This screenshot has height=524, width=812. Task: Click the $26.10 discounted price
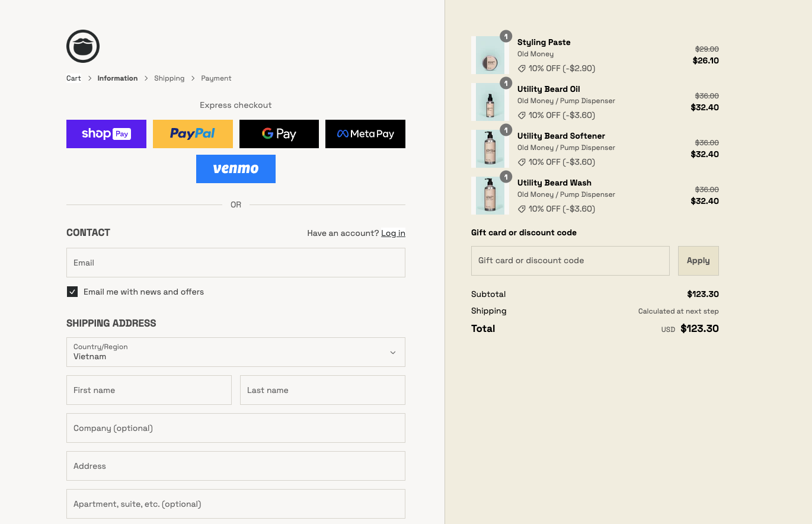(x=706, y=60)
